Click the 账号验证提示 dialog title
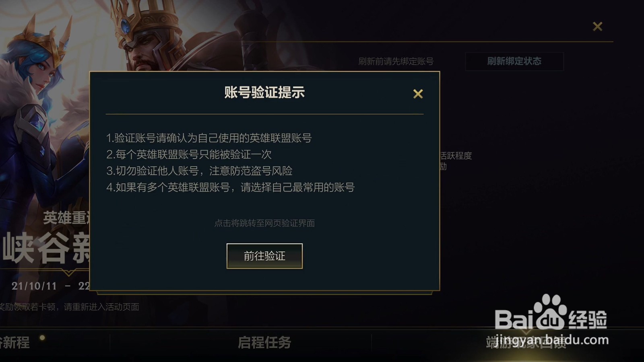The image size is (644, 362). pos(264,93)
